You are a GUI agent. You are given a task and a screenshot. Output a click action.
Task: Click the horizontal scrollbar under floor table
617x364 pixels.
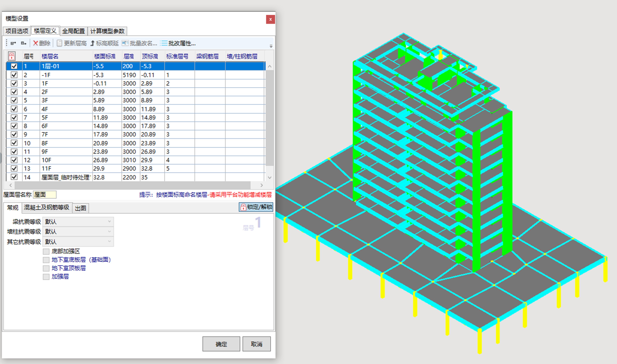132,185
